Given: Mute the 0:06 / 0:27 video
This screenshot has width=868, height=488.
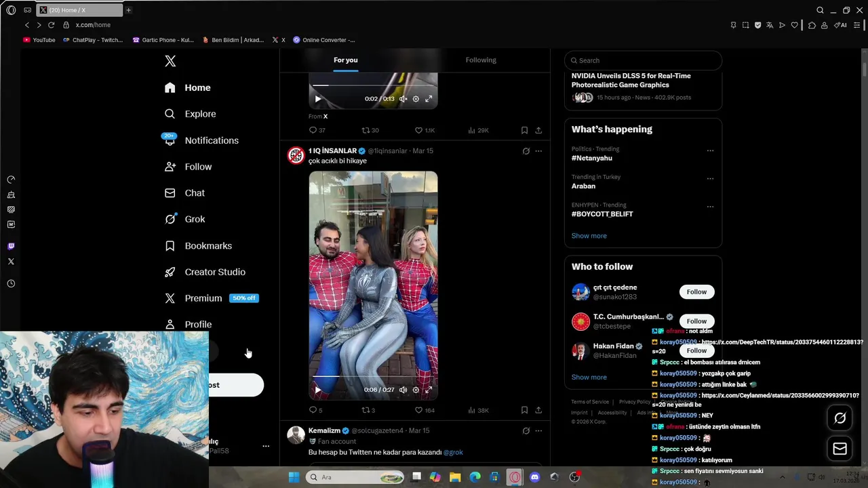Looking at the screenshot, I should [403, 390].
